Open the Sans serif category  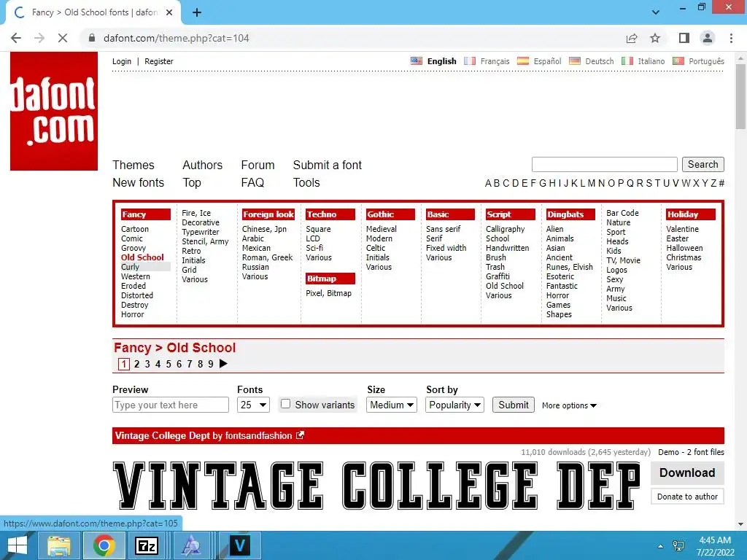[x=443, y=229]
